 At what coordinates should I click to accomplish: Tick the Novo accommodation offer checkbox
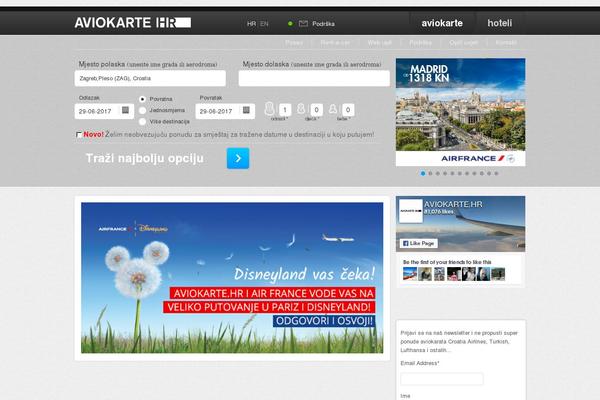pyautogui.click(x=78, y=135)
